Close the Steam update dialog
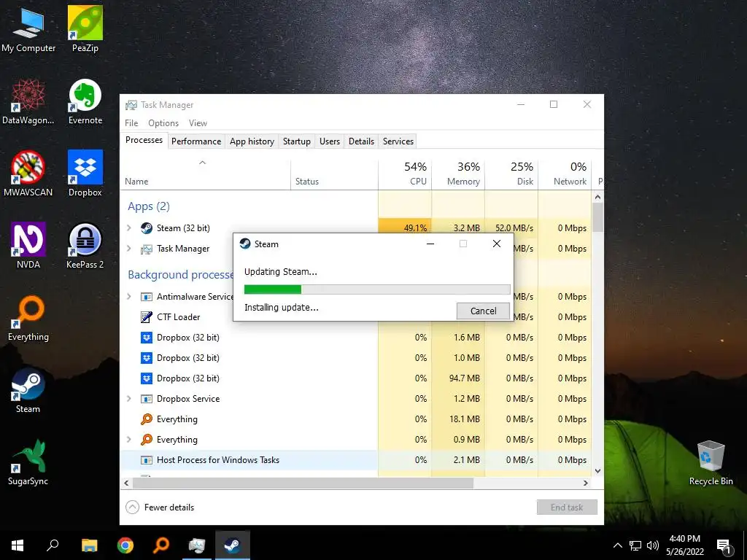747x560 pixels. tap(496, 244)
